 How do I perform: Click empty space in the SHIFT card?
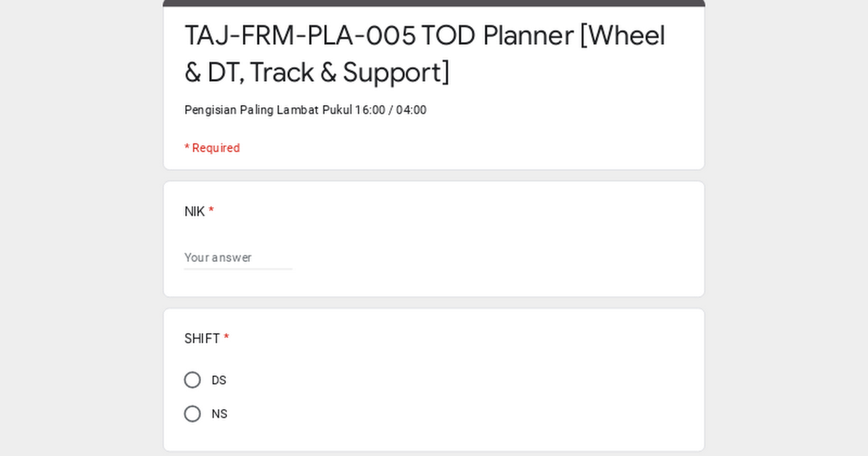[506, 391]
